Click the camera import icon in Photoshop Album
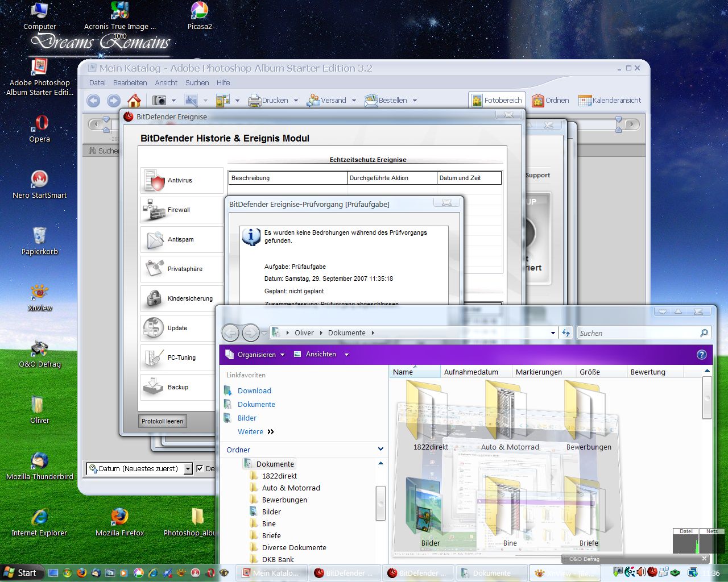 pos(159,101)
